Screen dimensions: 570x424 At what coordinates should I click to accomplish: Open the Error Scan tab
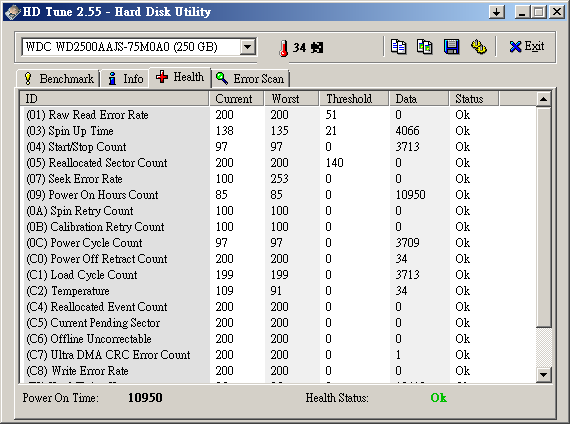tap(250, 79)
